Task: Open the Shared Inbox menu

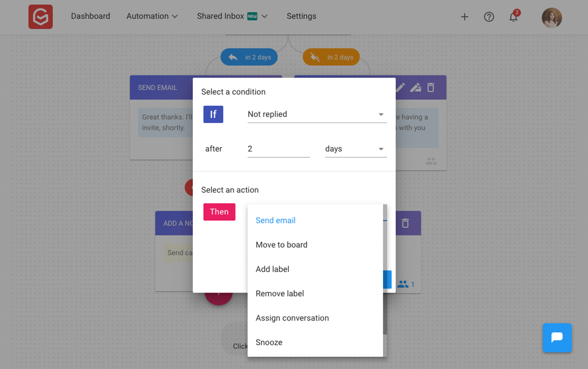Action: (x=232, y=16)
